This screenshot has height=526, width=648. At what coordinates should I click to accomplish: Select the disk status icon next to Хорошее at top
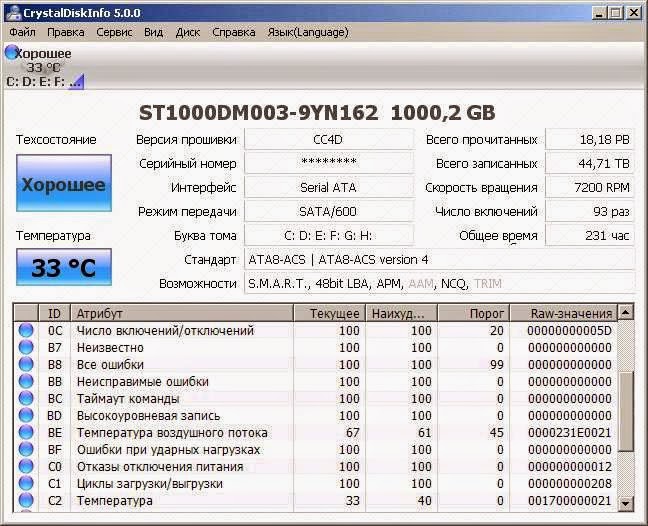point(11,52)
